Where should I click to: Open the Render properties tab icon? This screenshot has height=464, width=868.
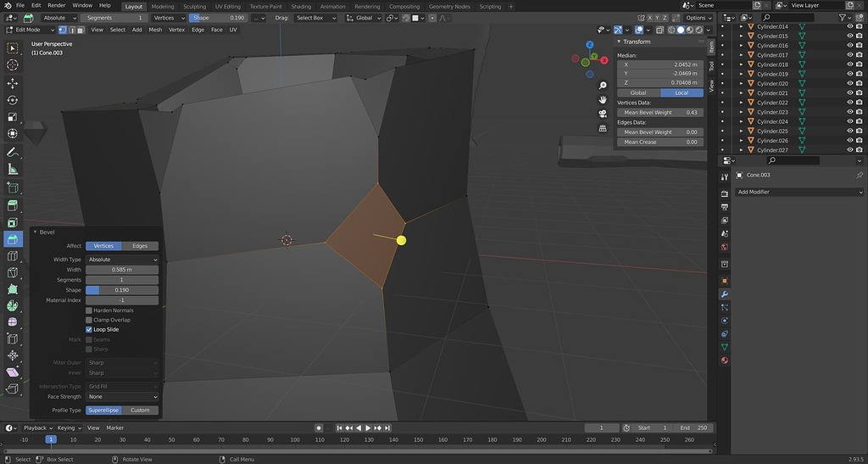pyautogui.click(x=725, y=193)
